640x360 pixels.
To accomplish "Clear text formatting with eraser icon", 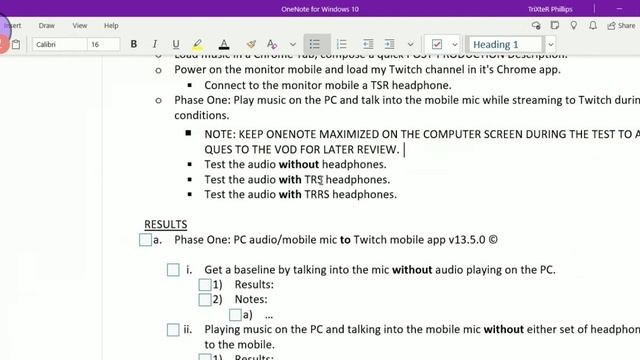I will click(272, 44).
